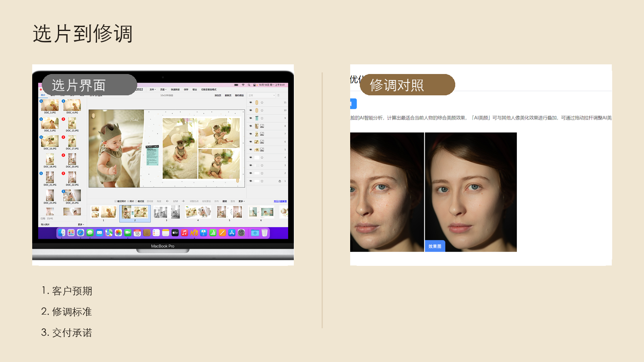
Task: Go to previous page arrow
Action: [167, 201]
